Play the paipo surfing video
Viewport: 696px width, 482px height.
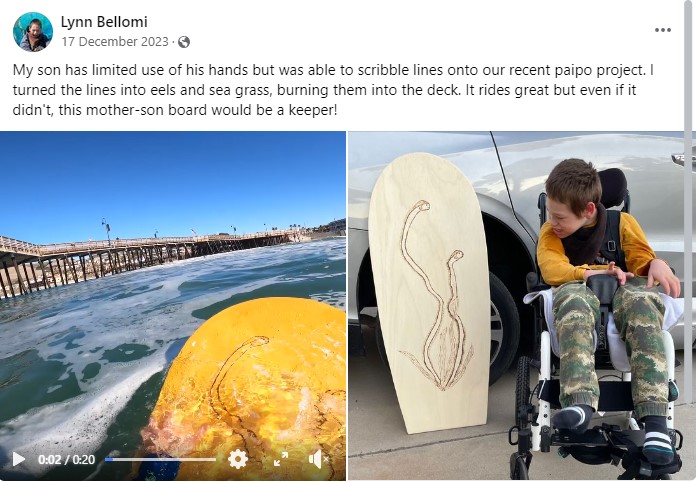[19, 459]
